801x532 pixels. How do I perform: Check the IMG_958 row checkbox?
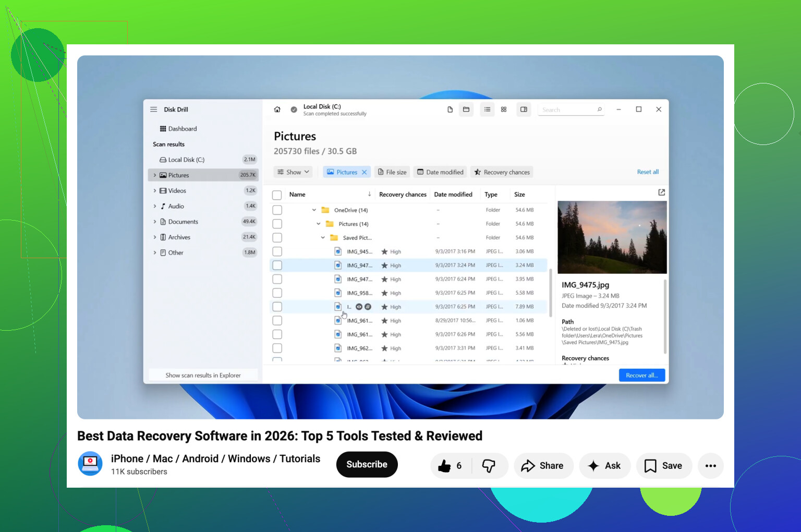click(277, 293)
